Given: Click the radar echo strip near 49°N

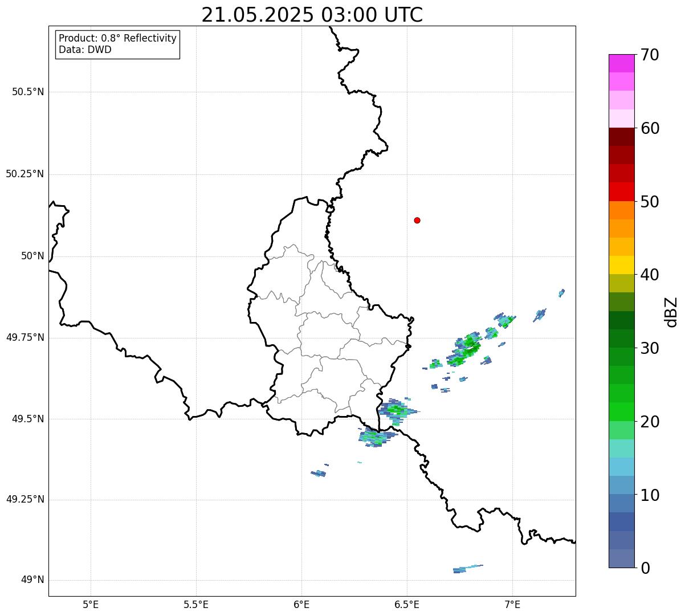Looking at the screenshot, I should point(467,568).
